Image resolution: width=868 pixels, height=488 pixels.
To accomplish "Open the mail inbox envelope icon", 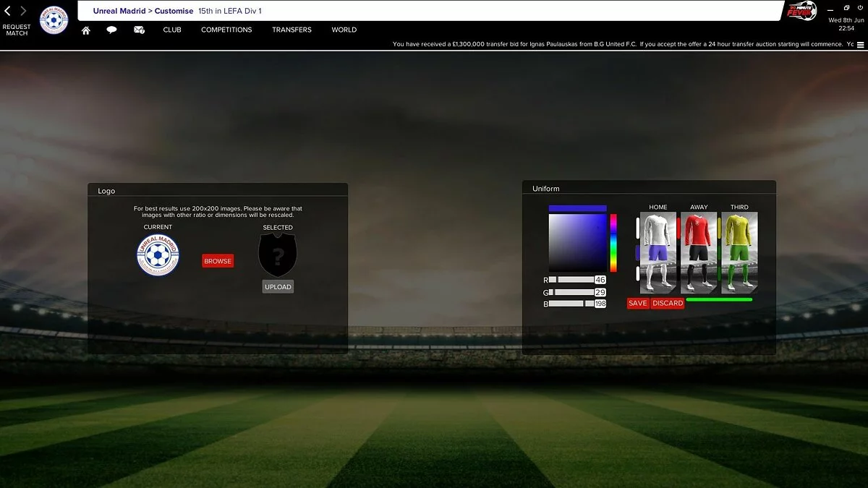I will click(140, 30).
